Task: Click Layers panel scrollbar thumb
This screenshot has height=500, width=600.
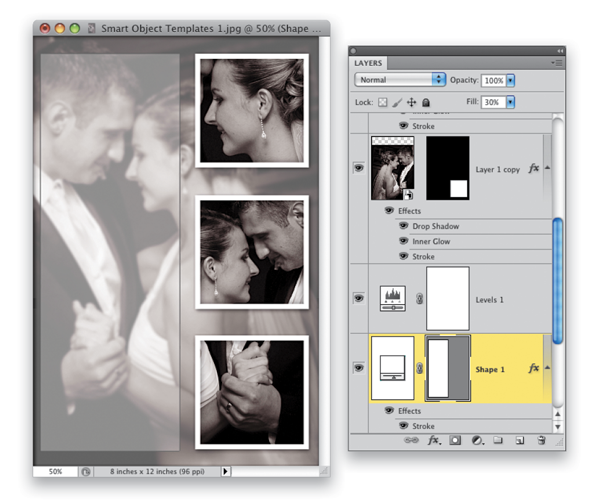Action: tap(558, 280)
